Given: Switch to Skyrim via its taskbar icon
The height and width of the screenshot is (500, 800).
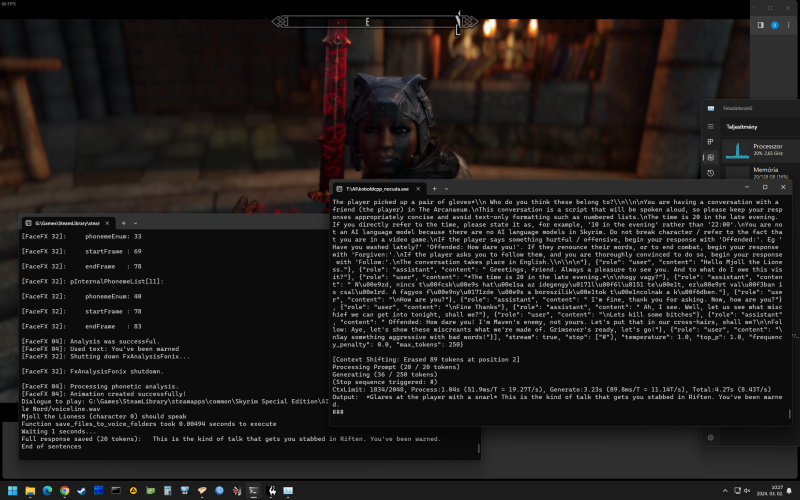Looking at the screenshot, I should click(x=271, y=491).
